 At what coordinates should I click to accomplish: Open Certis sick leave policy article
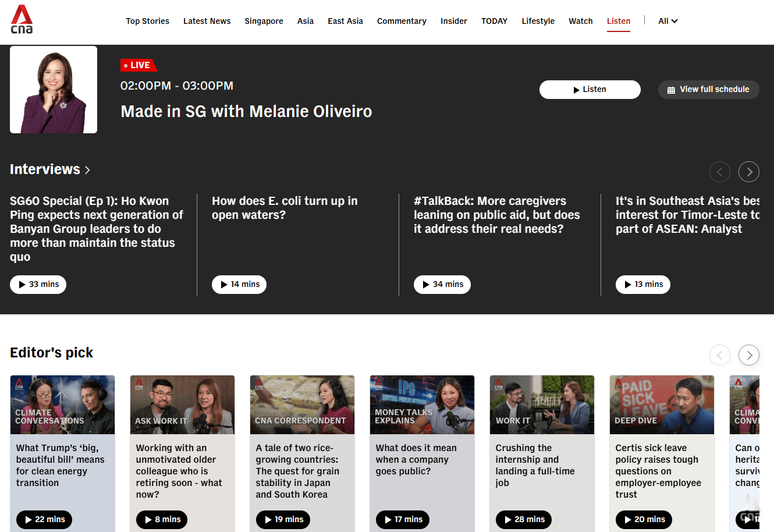[x=658, y=471]
